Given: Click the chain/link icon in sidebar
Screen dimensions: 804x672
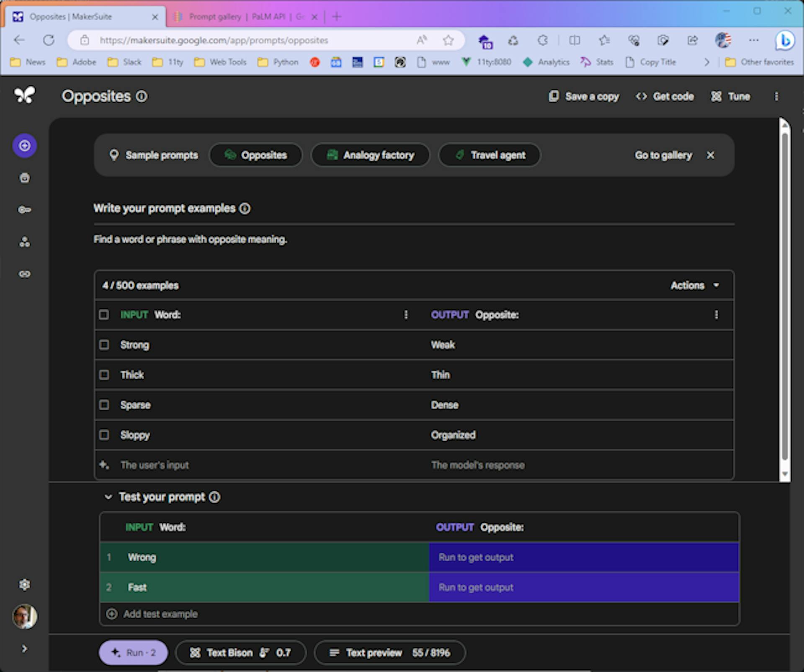Looking at the screenshot, I should pyautogui.click(x=26, y=273).
